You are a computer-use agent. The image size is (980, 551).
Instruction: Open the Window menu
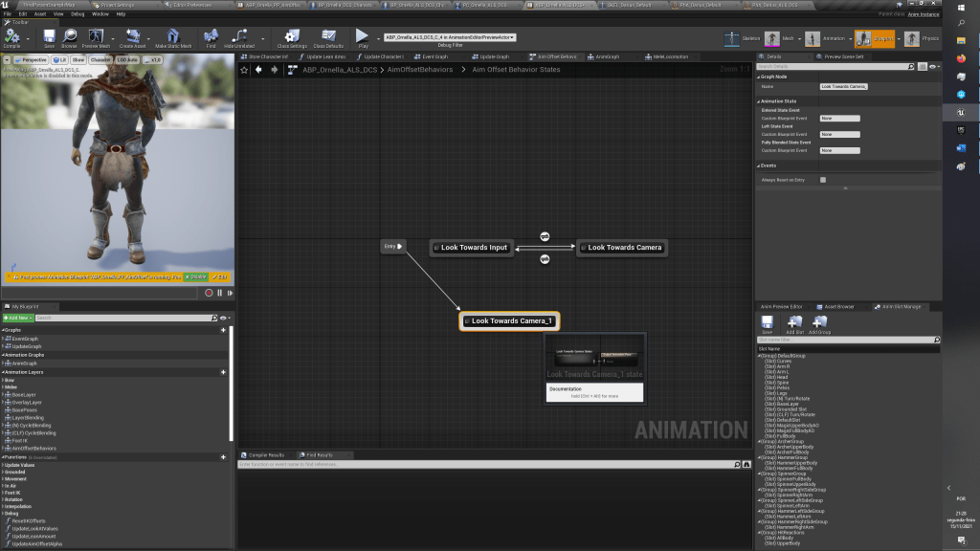[100, 14]
